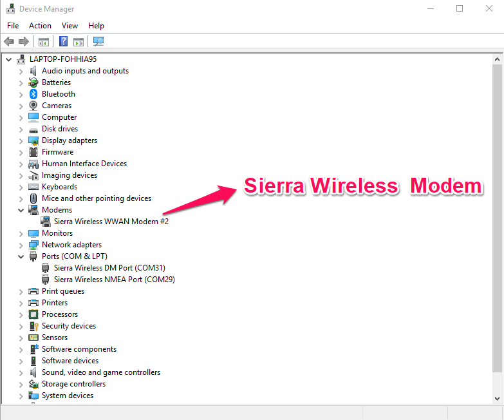Click the Keyboards category icon
This screenshot has height=420, width=504.
click(x=33, y=187)
